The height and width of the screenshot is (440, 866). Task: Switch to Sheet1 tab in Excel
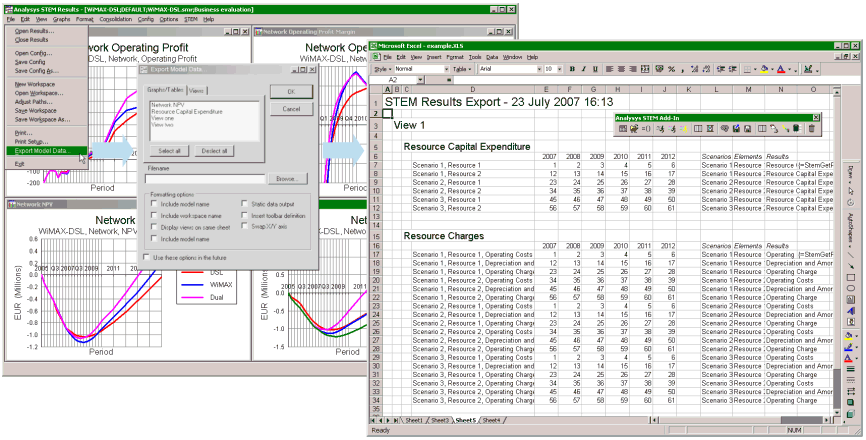pos(414,420)
